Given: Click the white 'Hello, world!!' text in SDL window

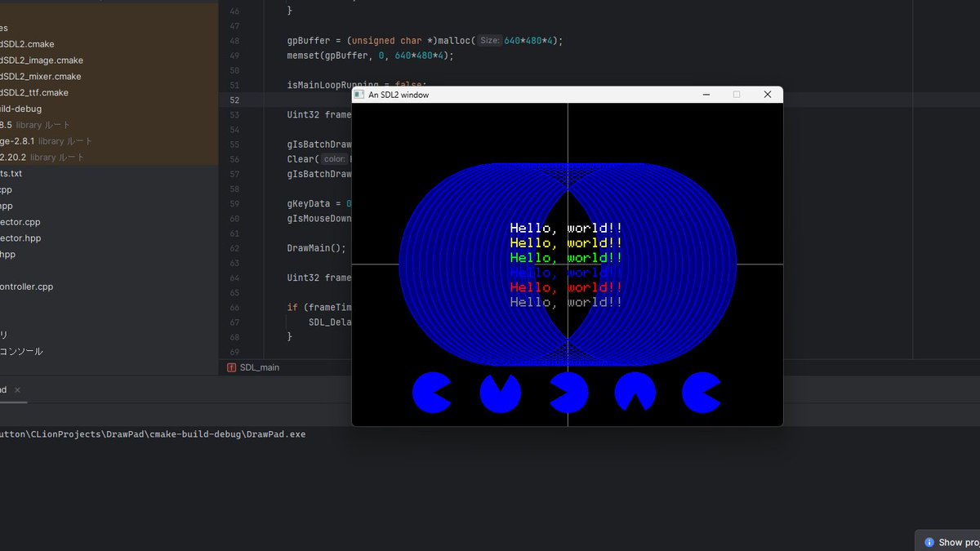Looking at the screenshot, I should [x=566, y=229].
